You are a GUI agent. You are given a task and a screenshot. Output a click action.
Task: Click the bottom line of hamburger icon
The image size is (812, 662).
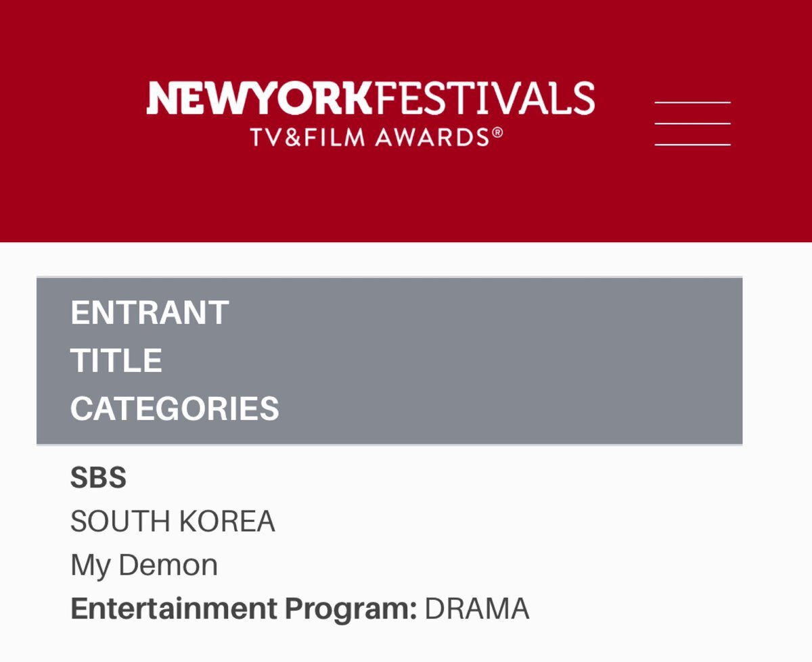coord(692,145)
